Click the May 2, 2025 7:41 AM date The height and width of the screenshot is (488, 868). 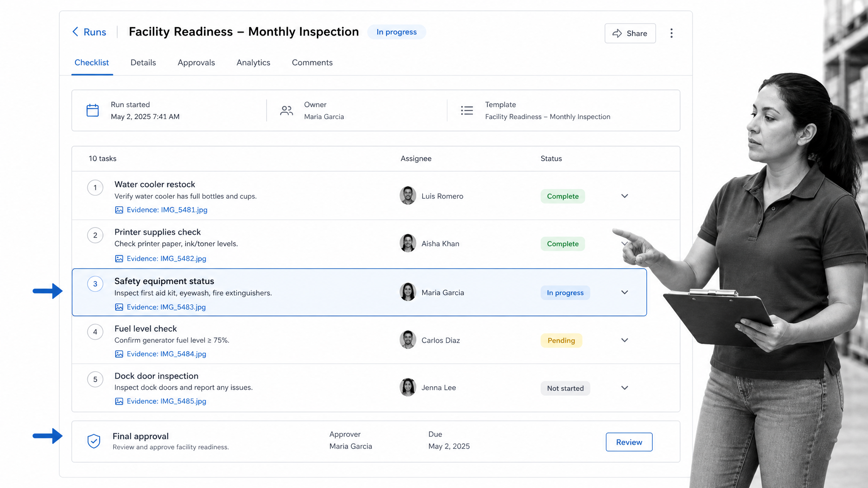145,116
